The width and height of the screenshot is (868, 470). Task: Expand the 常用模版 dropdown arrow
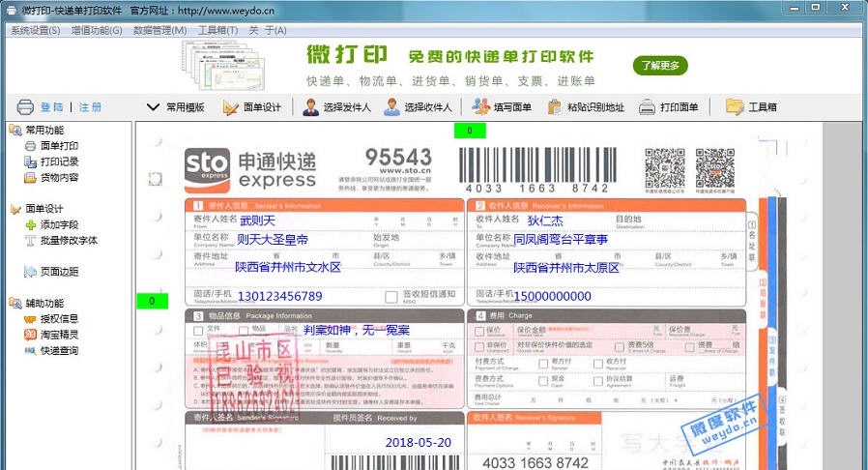pyautogui.click(x=153, y=106)
